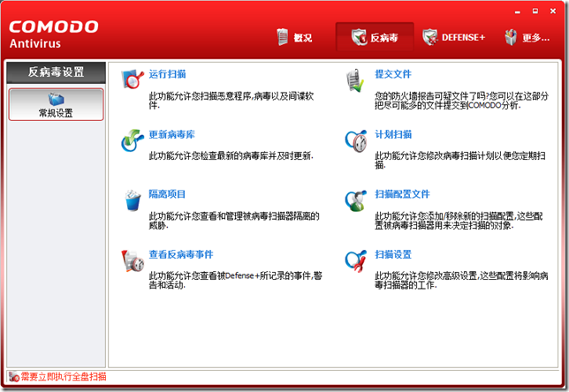
Task: Click the wrench icon for 扫描设置
Action: click(x=356, y=260)
